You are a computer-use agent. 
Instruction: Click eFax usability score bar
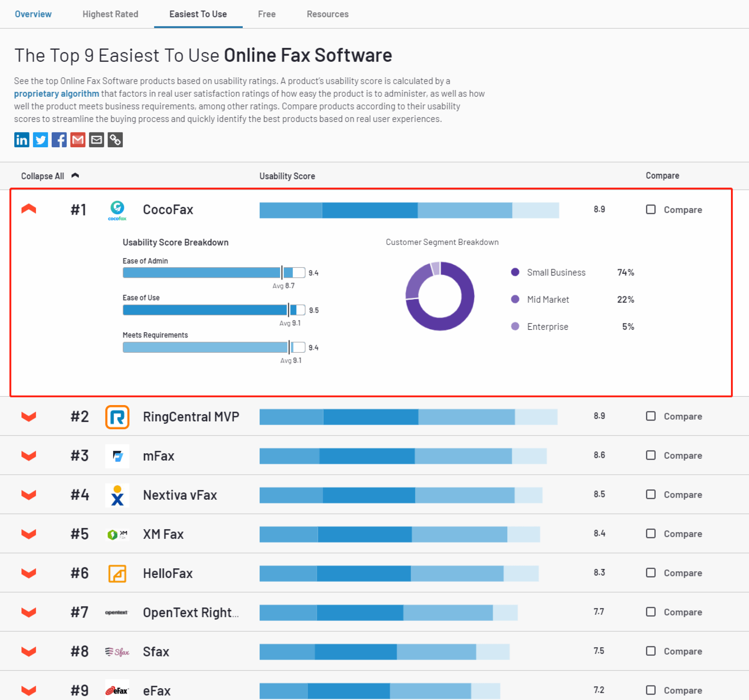(x=380, y=691)
